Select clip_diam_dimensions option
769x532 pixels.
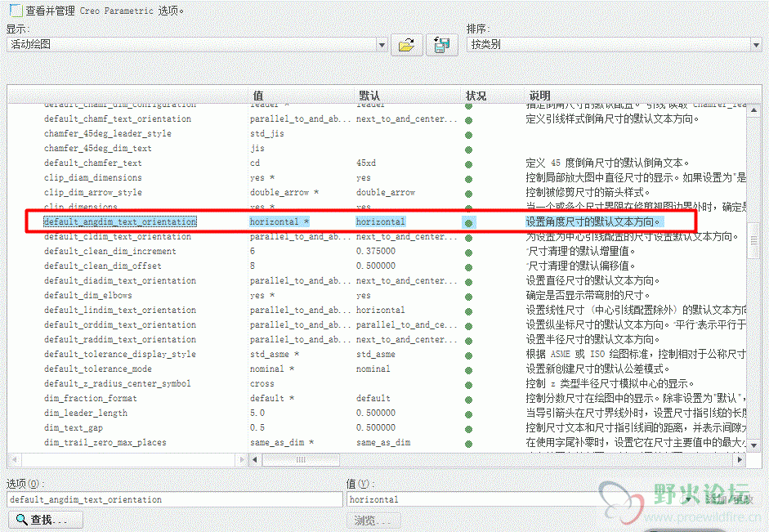[92, 177]
